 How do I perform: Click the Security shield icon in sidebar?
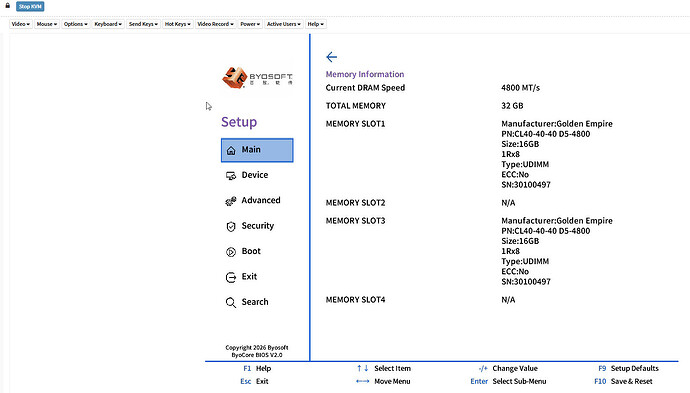click(x=231, y=226)
